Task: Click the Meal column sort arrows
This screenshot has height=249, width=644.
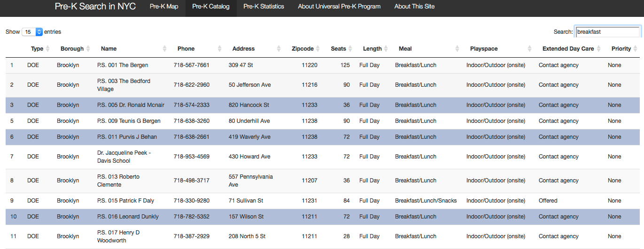Action: [457, 49]
